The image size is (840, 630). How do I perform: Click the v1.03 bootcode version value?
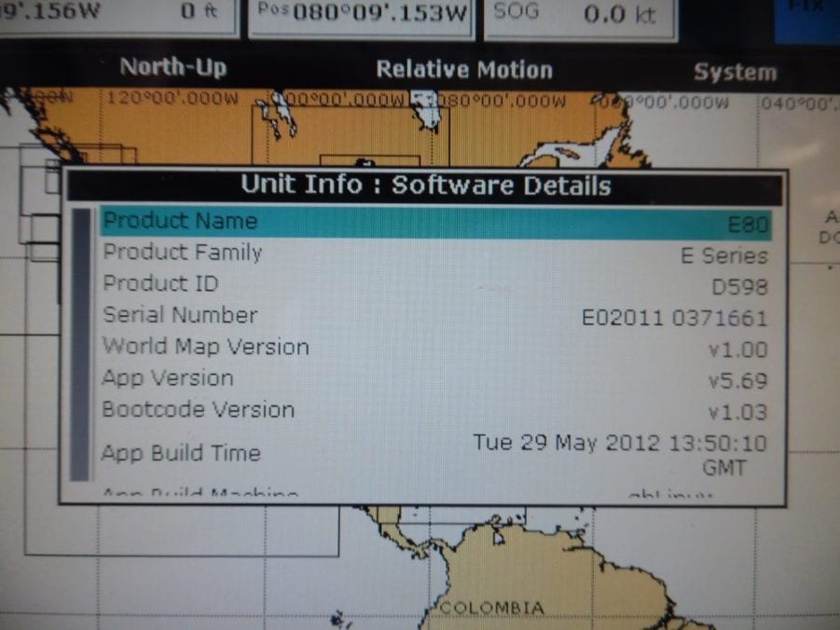pos(738,412)
